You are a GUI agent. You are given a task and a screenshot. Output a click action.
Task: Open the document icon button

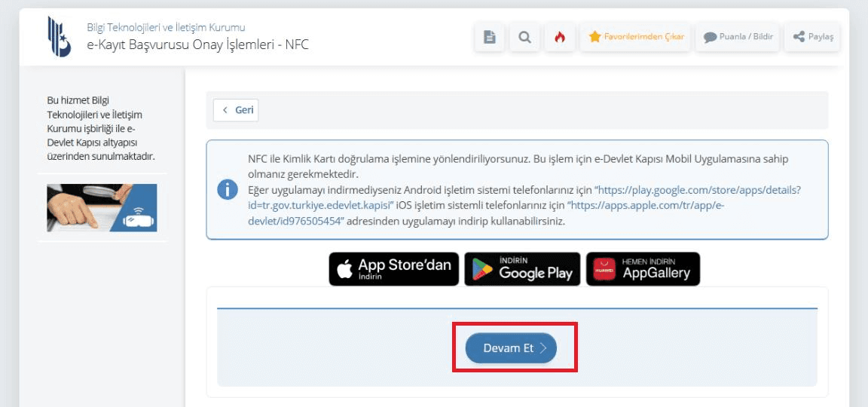(489, 37)
